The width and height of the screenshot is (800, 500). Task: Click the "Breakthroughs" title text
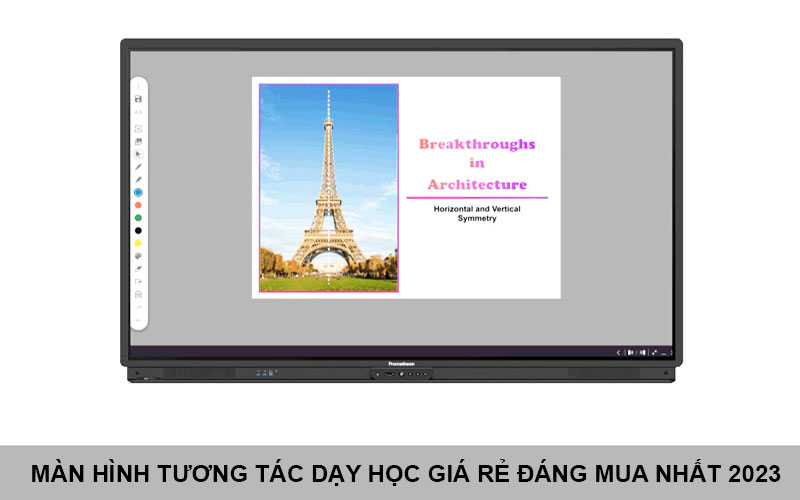477,144
